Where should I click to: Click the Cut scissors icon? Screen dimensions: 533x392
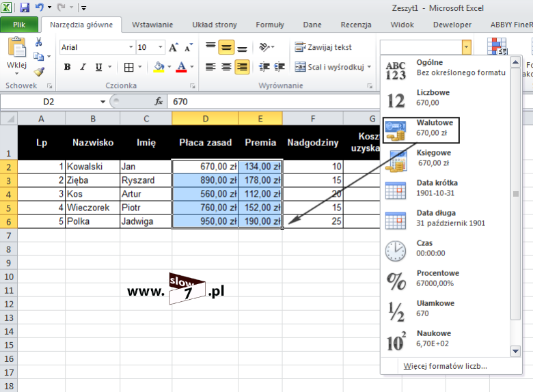pyautogui.click(x=39, y=42)
